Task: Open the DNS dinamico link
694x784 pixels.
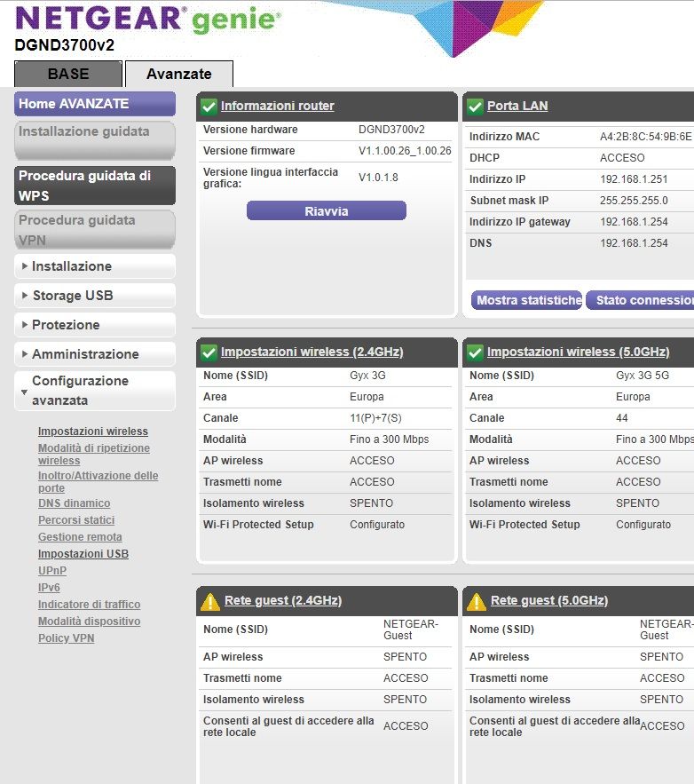Action: [74, 503]
